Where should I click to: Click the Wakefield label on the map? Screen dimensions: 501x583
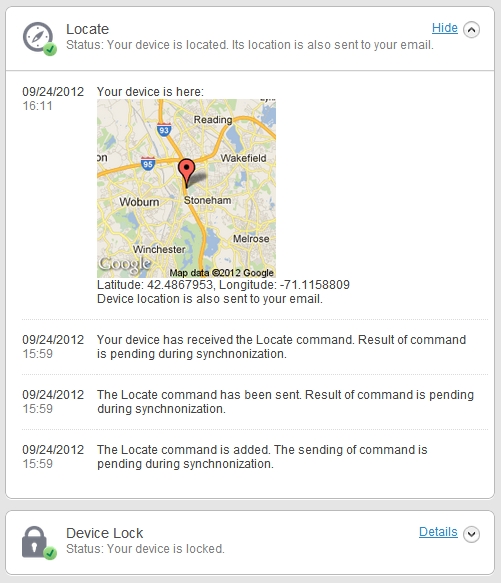[243, 158]
